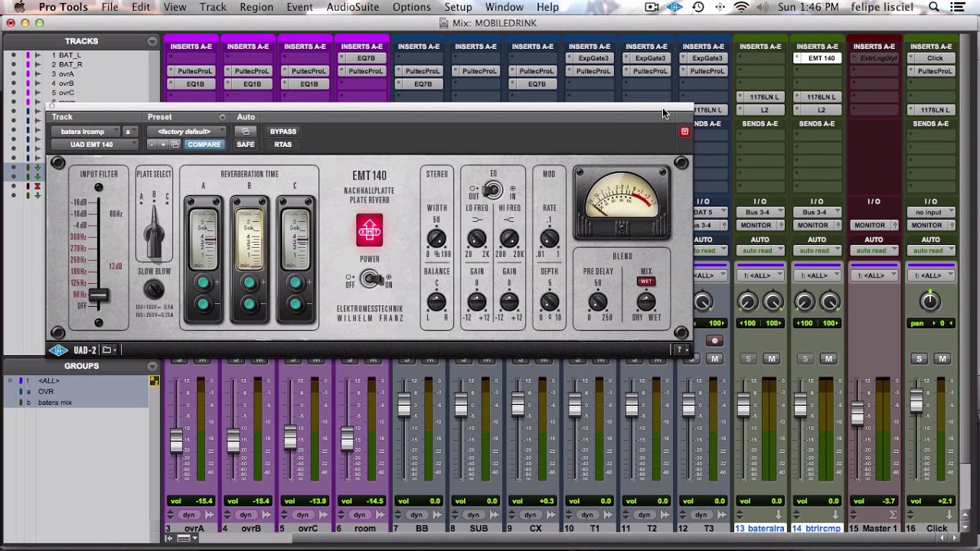The height and width of the screenshot is (551, 980).
Task: Solo the 16 Click track
Action: point(919,359)
